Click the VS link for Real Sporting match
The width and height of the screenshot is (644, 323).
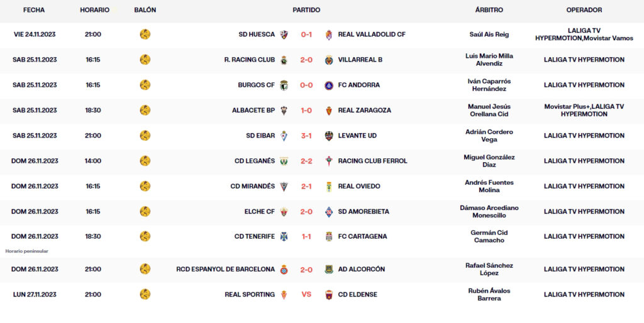(x=306, y=294)
